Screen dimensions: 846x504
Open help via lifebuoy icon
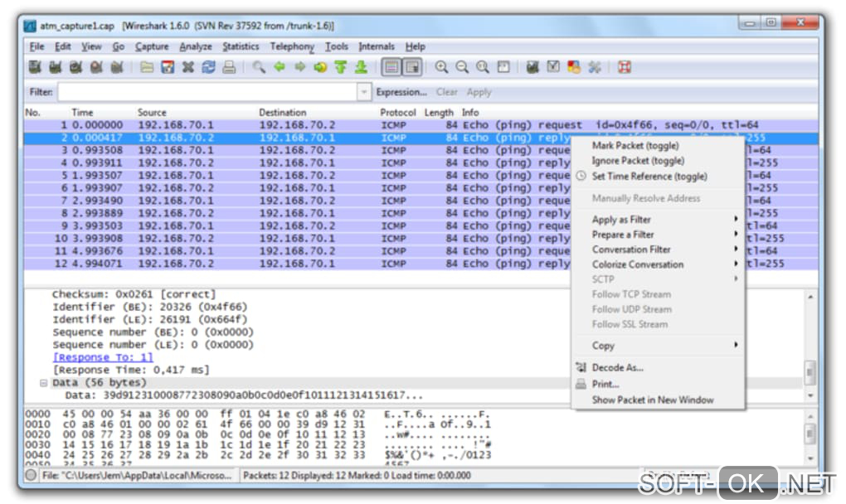(625, 67)
